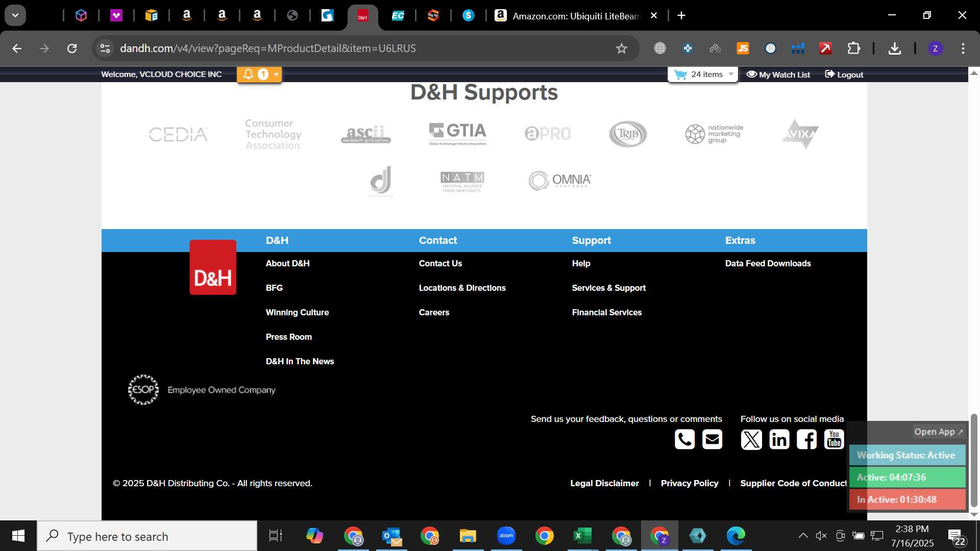The image size is (980, 551).
Task: Open the tab search chevron in Chrome
Action: (15, 15)
